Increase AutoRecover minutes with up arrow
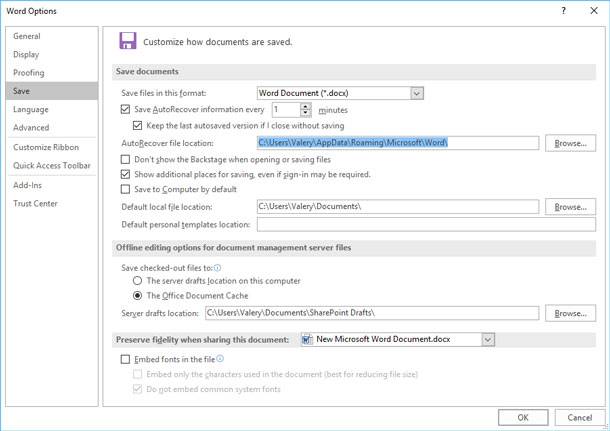The width and height of the screenshot is (610, 431). (x=306, y=107)
